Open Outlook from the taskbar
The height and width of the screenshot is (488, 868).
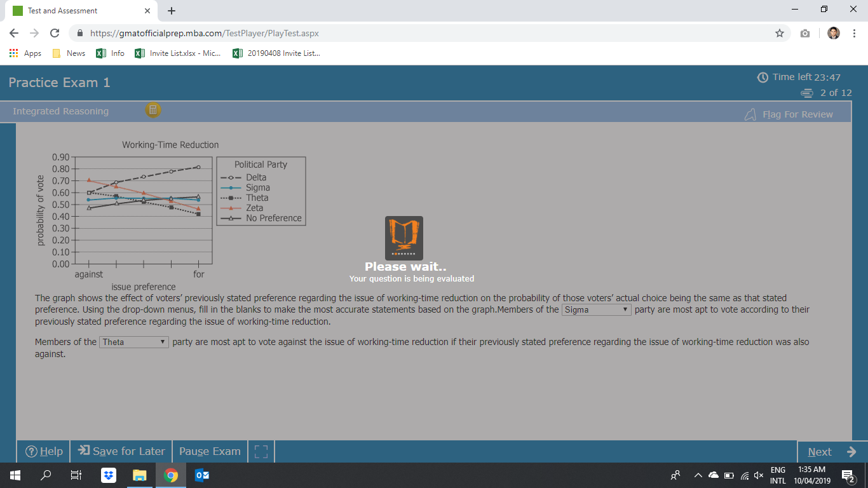point(202,475)
